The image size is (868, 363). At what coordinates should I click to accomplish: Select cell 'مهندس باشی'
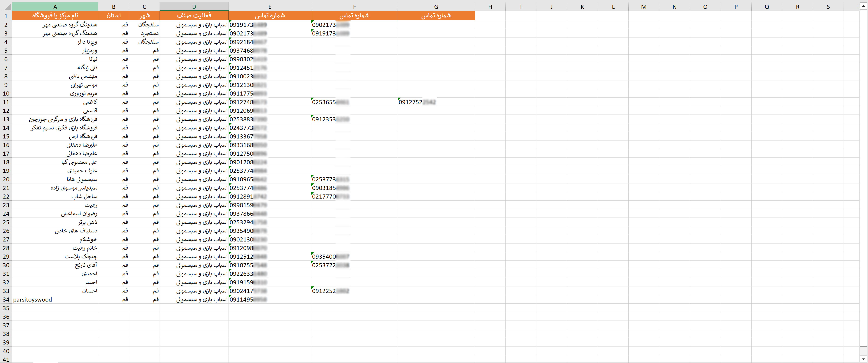(x=55, y=76)
